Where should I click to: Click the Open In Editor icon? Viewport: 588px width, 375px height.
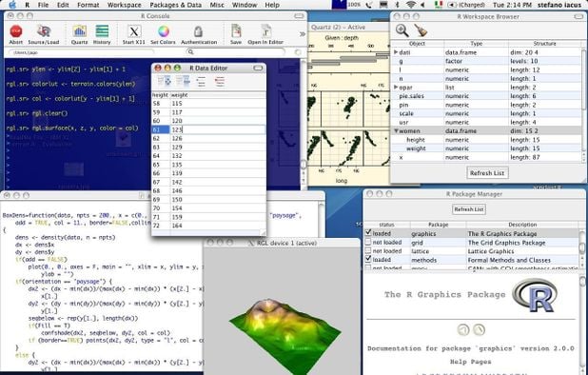(265, 31)
